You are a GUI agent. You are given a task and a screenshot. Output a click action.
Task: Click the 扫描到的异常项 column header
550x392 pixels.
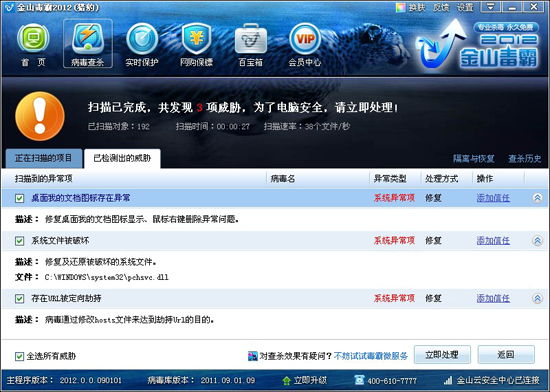43,179
